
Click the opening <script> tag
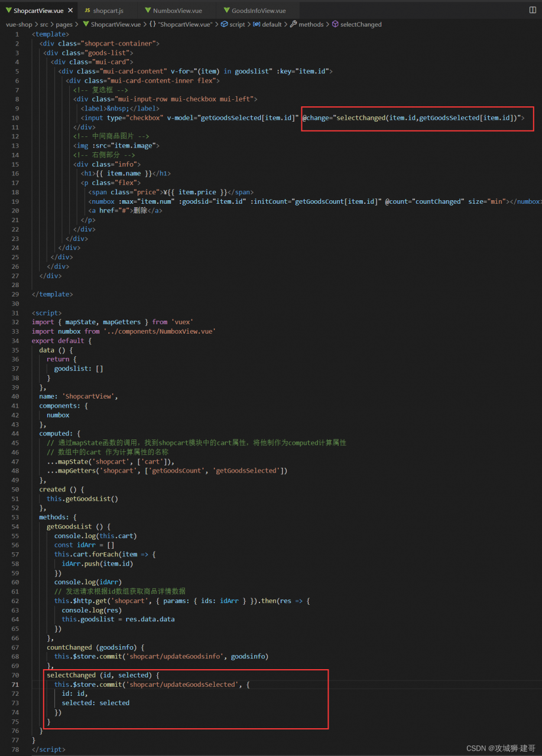coord(47,312)
